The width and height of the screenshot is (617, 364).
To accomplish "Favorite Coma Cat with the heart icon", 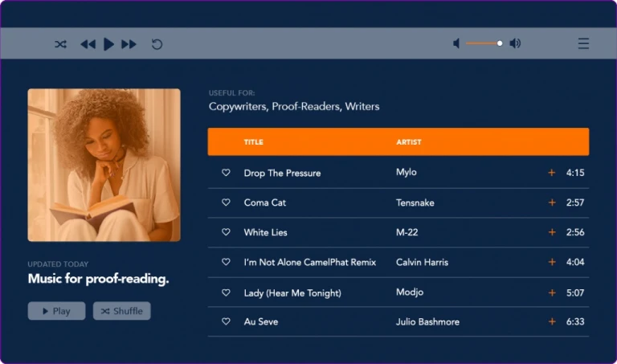I will (x=226, y=202).
